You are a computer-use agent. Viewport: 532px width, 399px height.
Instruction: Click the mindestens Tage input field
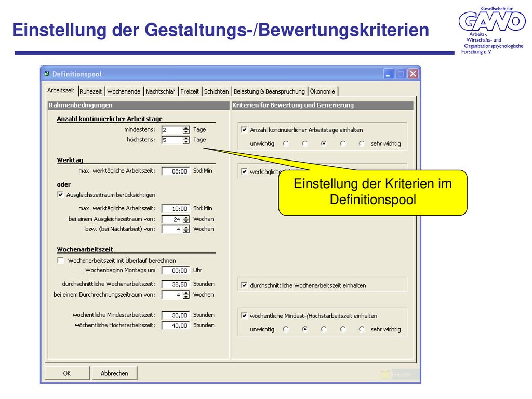coord(172,130)
